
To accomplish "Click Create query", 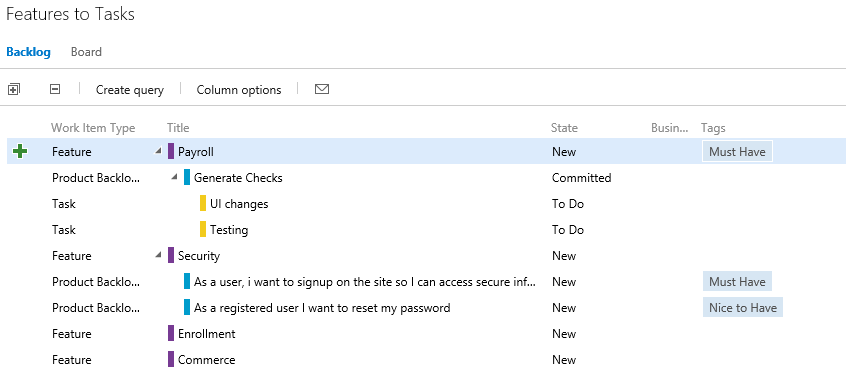I will pos(130,90).
